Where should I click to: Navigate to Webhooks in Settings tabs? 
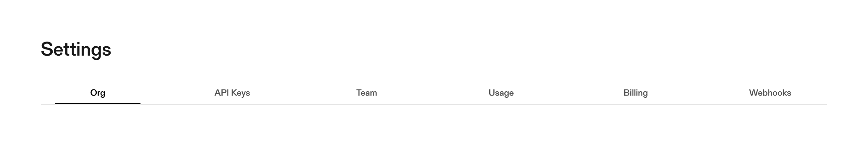pos(770,93)
